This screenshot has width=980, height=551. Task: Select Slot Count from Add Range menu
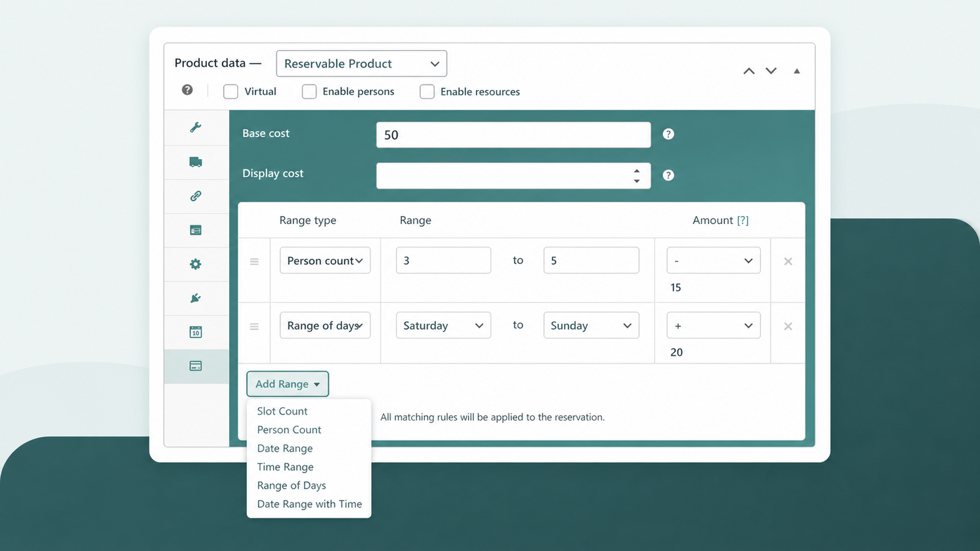282,411
